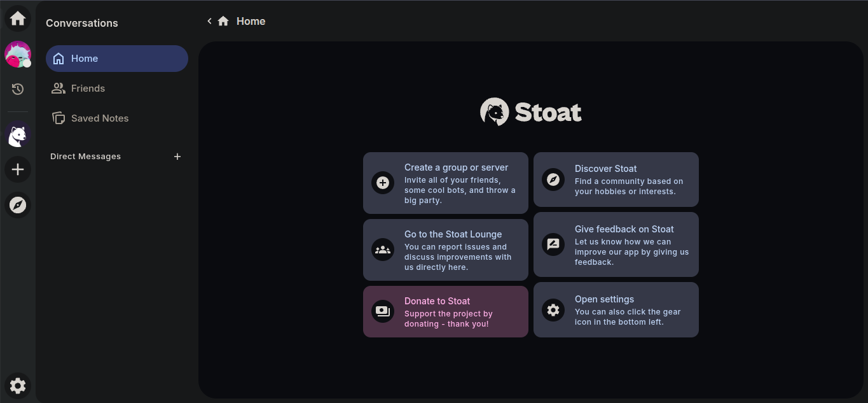This screenshot has height=403, width=868.
Task: Click the home icon in the server rail
Action: (18, 18)
